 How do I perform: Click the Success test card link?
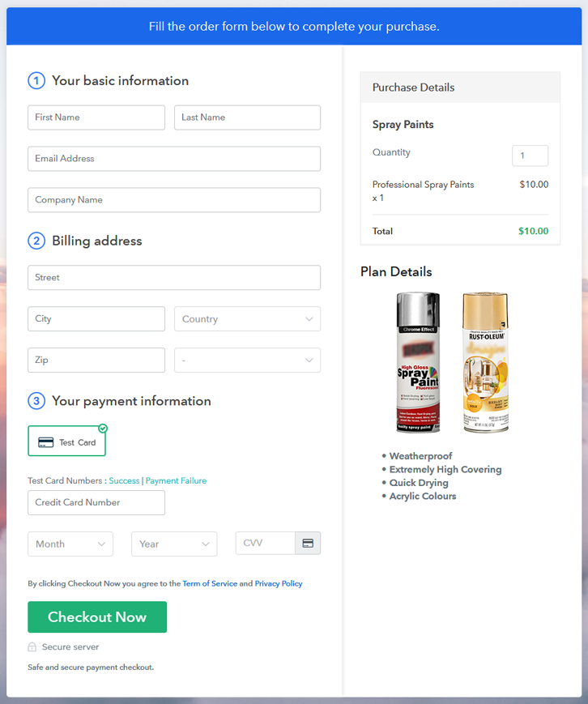pos(124,480)
